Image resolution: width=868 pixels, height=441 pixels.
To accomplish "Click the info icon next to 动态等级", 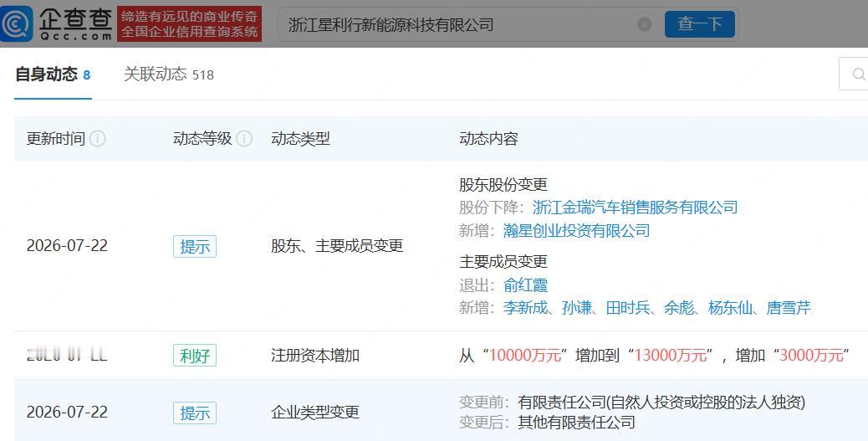I will (244, 139).
